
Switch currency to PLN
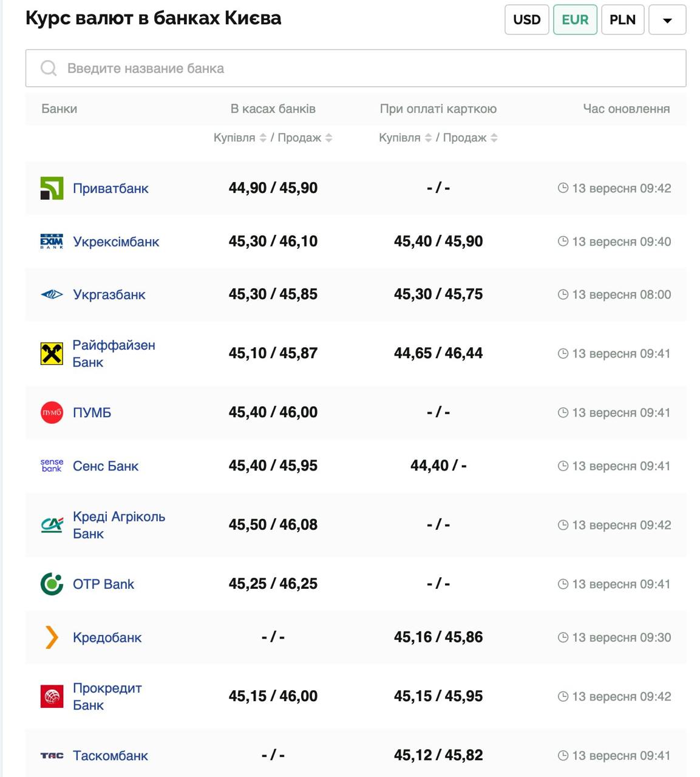(x=622, y=20)
